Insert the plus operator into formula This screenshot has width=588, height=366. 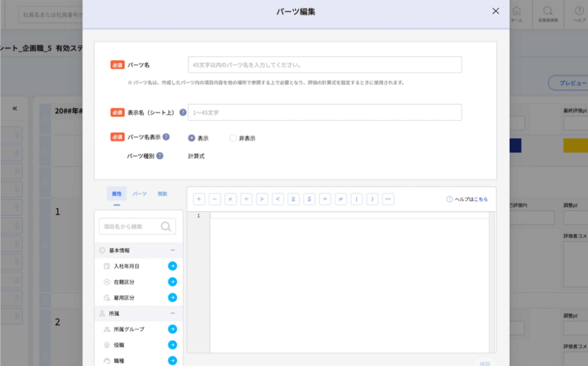coord(199,199)
